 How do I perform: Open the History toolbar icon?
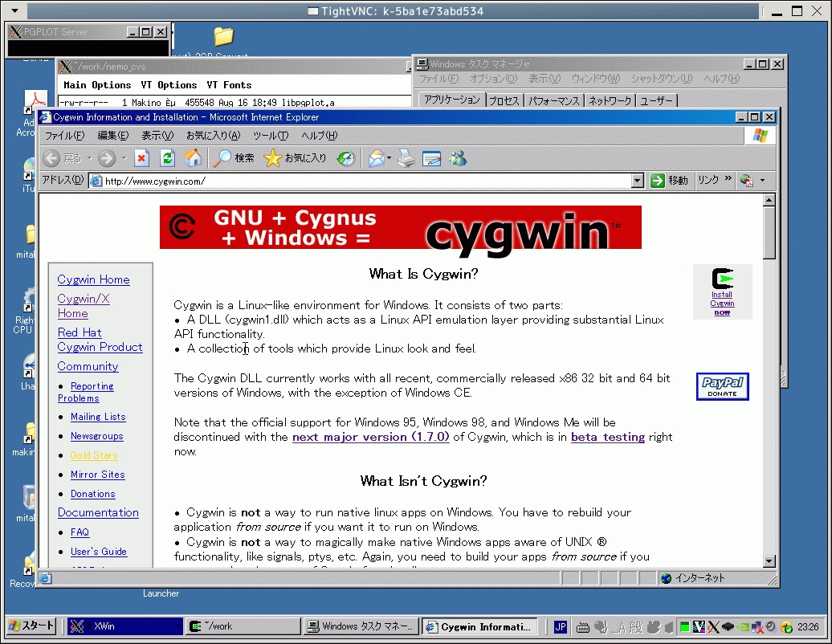346,158
